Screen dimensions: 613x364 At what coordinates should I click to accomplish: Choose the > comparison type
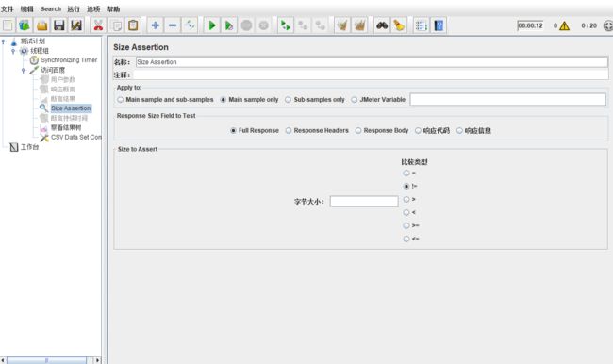(406, 199)
